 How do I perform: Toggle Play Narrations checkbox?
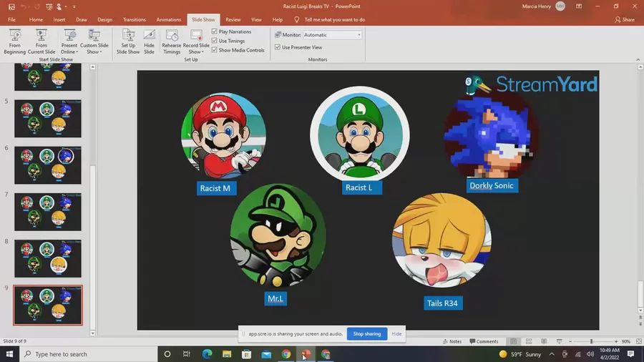pos(215,31)
